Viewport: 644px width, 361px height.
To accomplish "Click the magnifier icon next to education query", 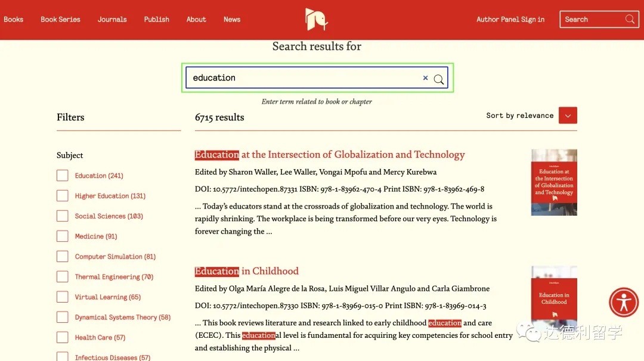I will point(439,79).
